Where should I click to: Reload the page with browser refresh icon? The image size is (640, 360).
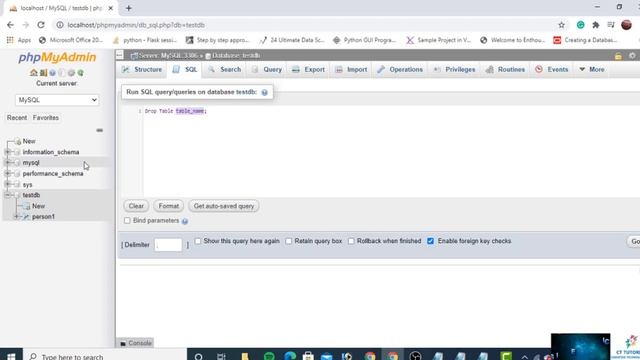click(x=41, y=25)
